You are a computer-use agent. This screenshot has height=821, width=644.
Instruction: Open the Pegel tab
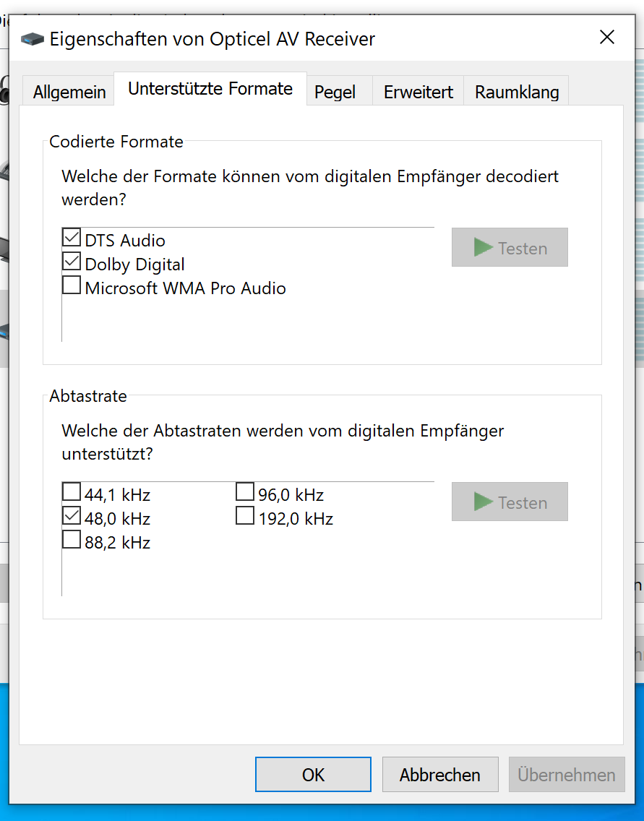[x=335, y=93]
